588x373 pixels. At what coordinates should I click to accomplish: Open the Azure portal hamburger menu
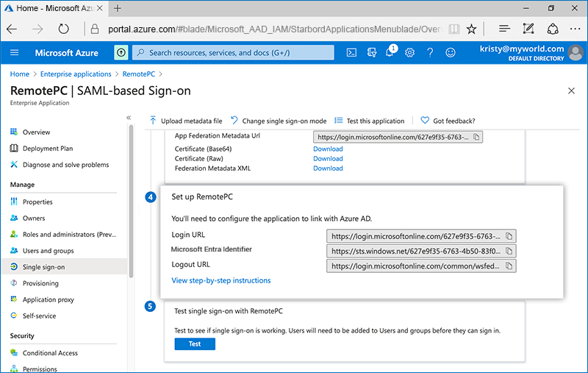pyautogui.click(x=15, y=53)
